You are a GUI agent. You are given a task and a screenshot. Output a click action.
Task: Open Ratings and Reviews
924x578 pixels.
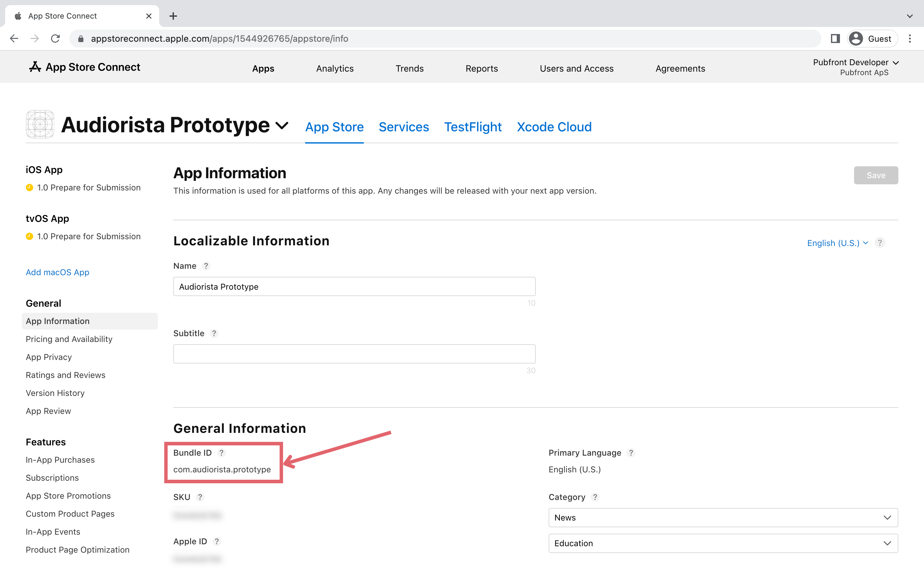coord(65,375)
